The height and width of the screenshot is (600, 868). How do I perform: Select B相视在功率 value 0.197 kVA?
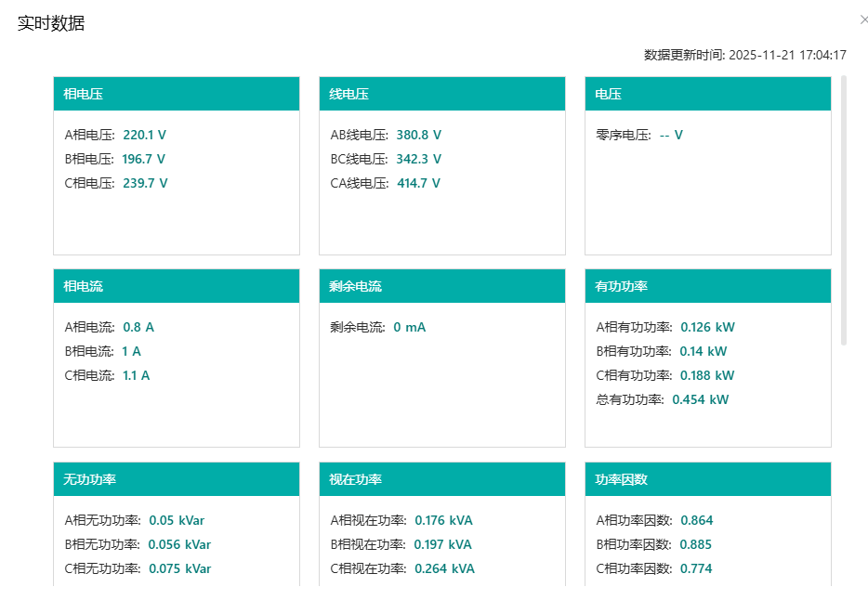[x=443, y=544]
